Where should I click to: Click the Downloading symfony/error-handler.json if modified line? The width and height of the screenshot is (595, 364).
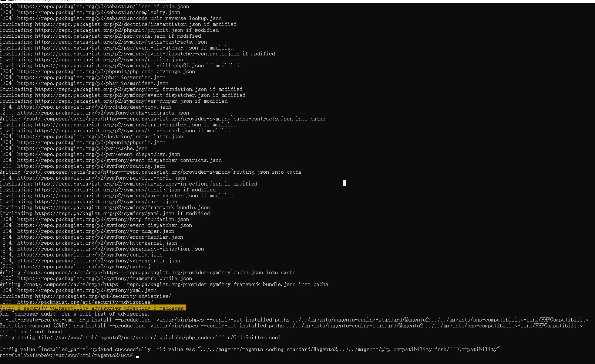(x=118, y=125)
